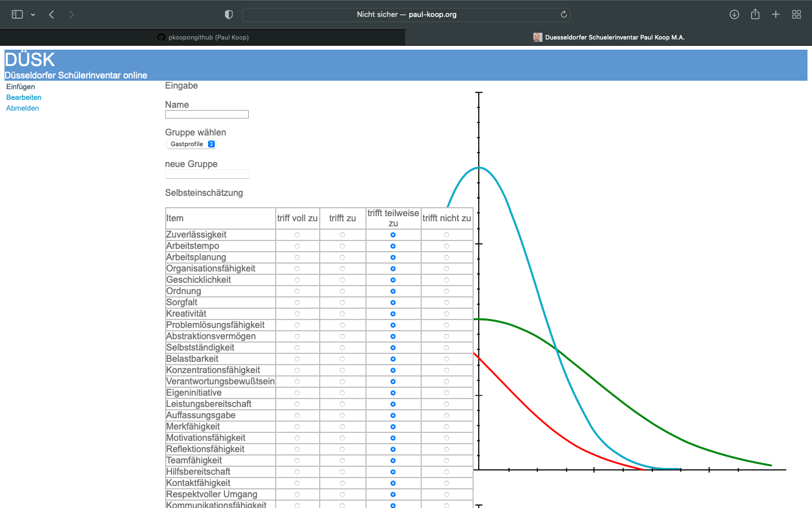The image size is (812, 508).
Task: Open the Gastprofile group dropdown
Action: (192, 144)
